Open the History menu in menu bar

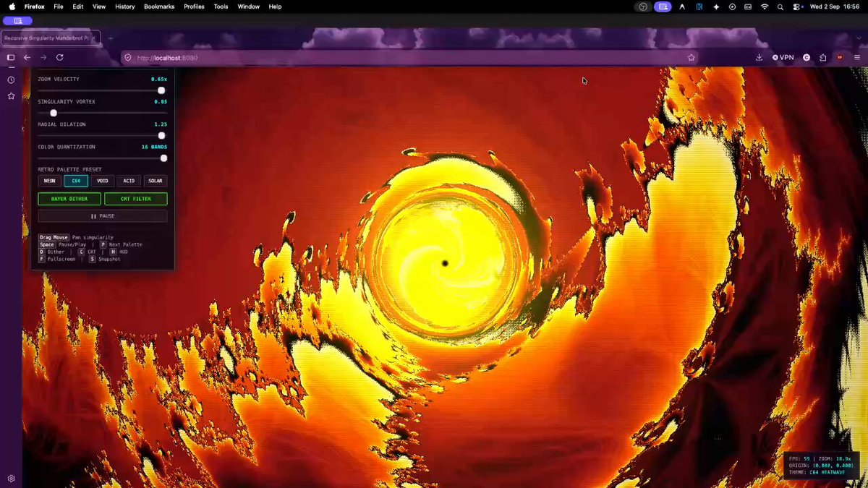[125, 7]
